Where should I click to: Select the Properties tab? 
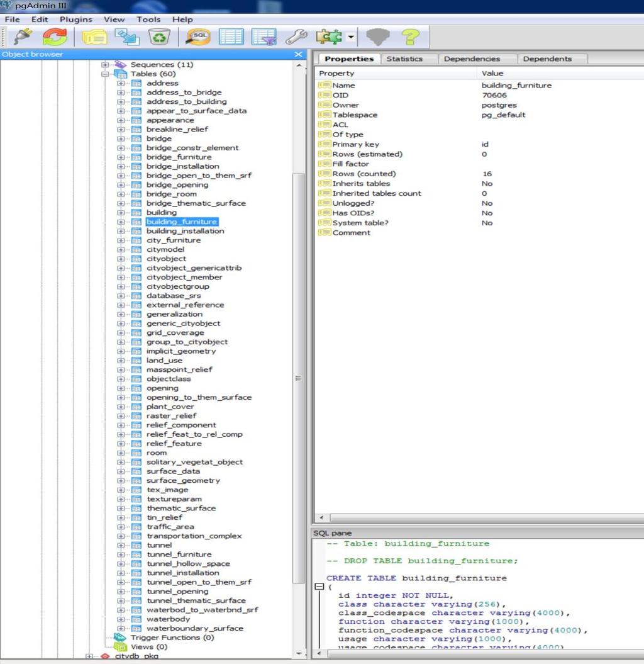[349, 59]
